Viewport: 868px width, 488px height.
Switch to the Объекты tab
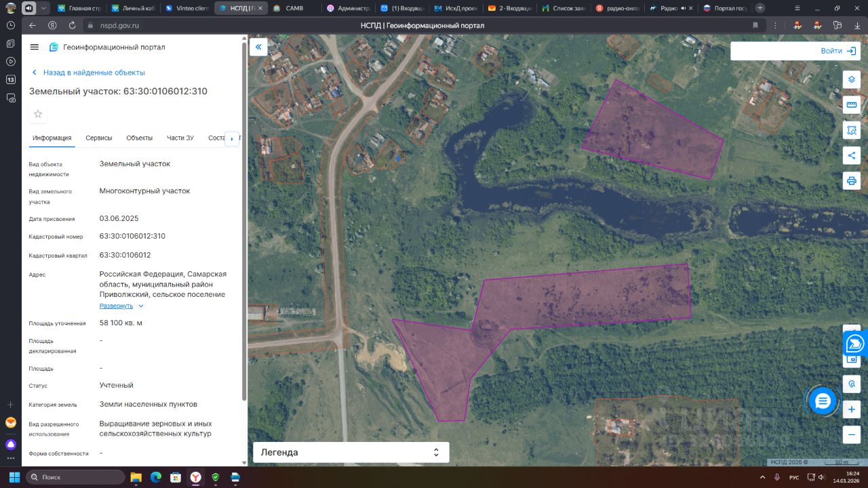pyautogui.click(x=140, y=138)
